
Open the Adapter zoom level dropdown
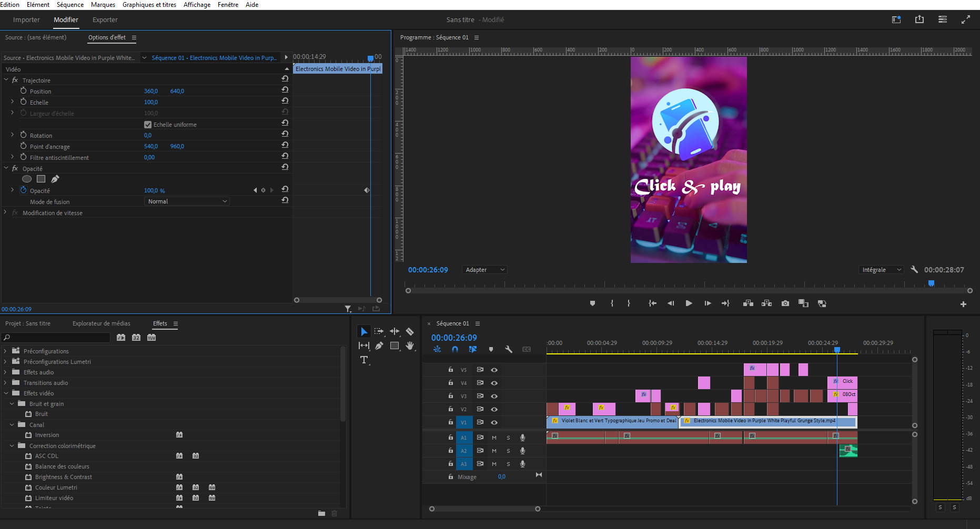point(484,270)
